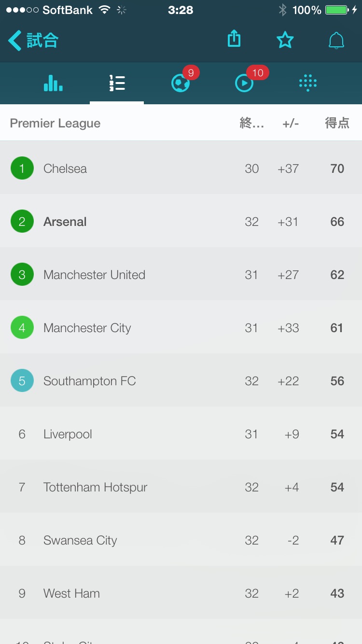Screen dimensions: 362x644
Task: Tap the position 4 badge for Manchester City
Action: coord(22,328)
